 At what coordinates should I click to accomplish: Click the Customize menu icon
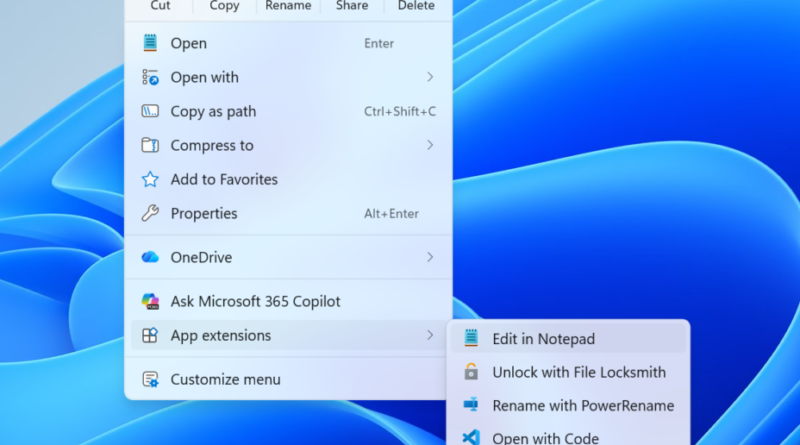150,379
